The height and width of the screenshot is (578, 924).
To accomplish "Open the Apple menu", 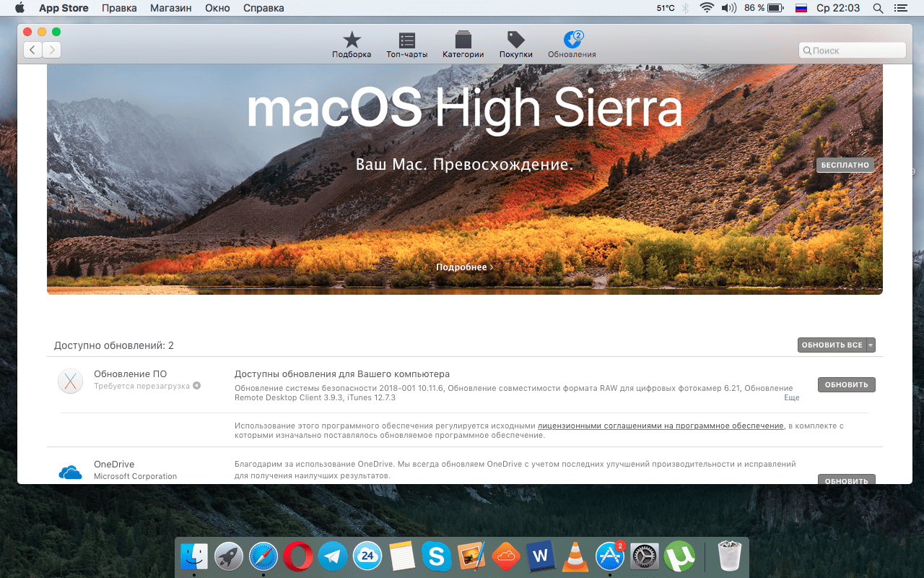I will 19,8.
